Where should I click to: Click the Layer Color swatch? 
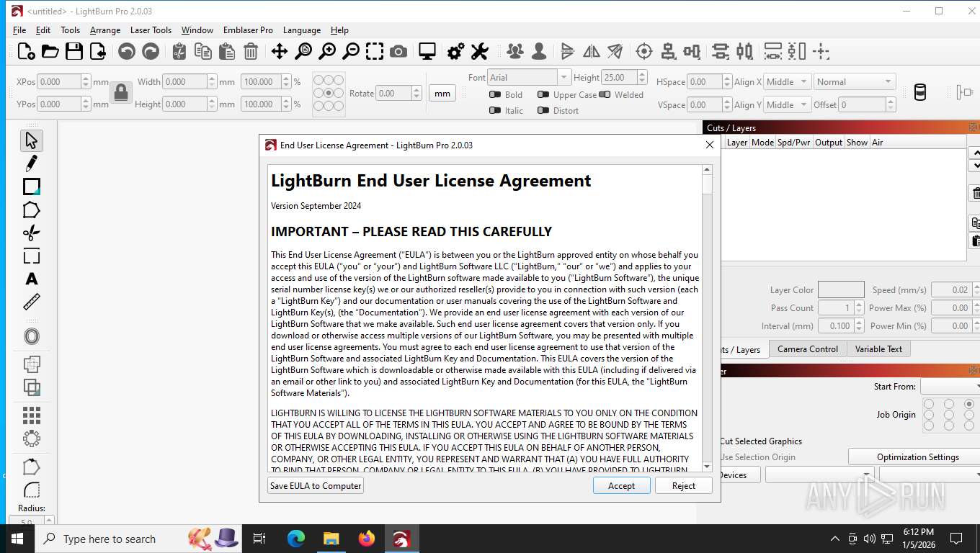(841, 289)
